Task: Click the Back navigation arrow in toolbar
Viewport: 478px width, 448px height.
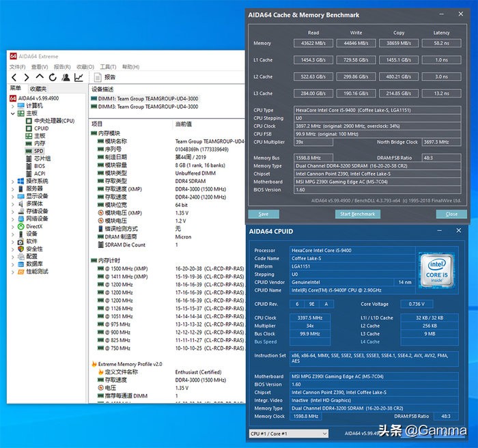Action: (14, 77)
